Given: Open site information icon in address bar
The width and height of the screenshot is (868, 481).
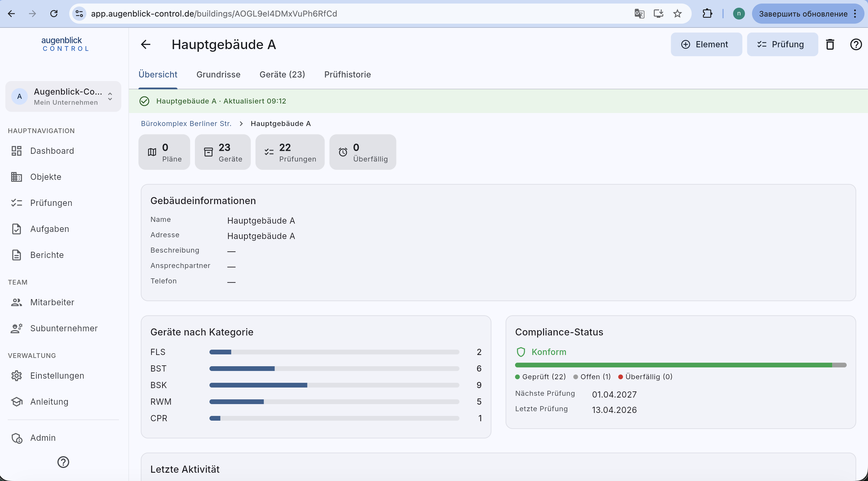Looking at the screenshot, I should pyautogui.click(x=79, y=14).
